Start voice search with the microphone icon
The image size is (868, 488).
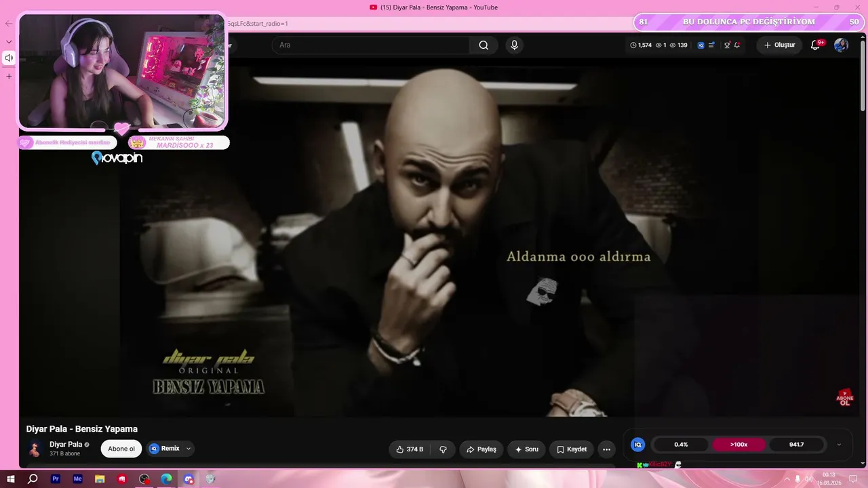[x=514, y=45]
